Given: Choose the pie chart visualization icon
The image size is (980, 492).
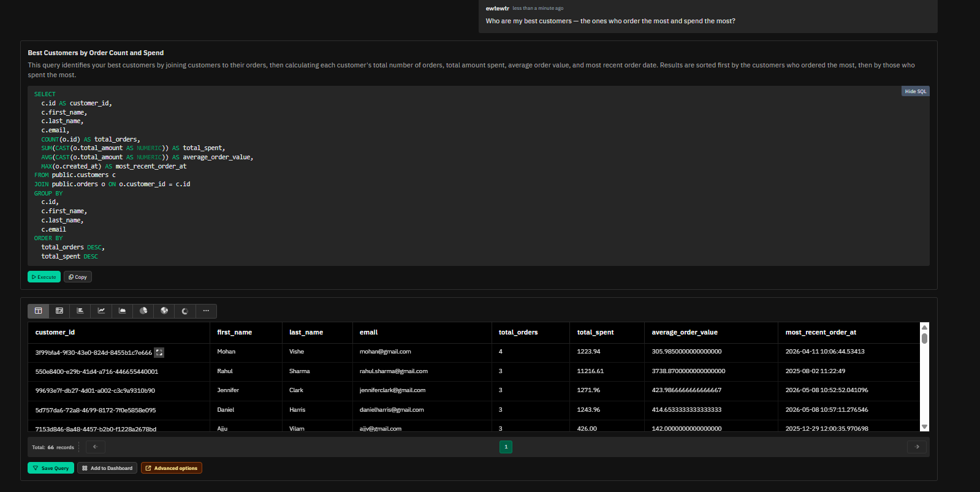Looking at the screenshot, I should [x=143, y=311].
